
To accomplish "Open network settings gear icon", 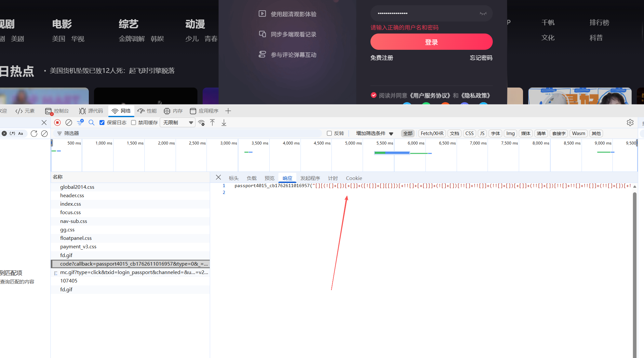I will 630,123.
